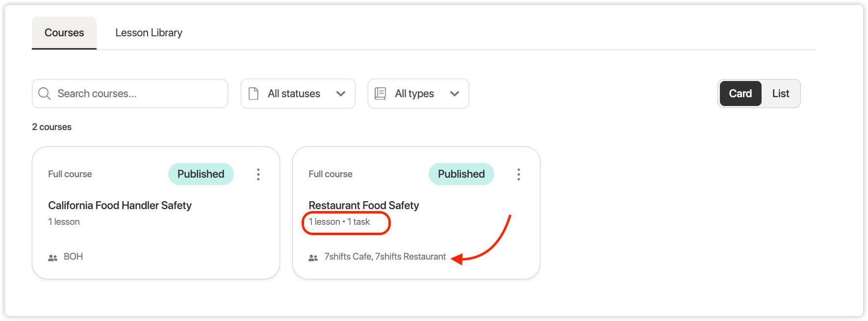Expand the All statuses chevron
Screen dimensions: 868x321
coord(341,93)
